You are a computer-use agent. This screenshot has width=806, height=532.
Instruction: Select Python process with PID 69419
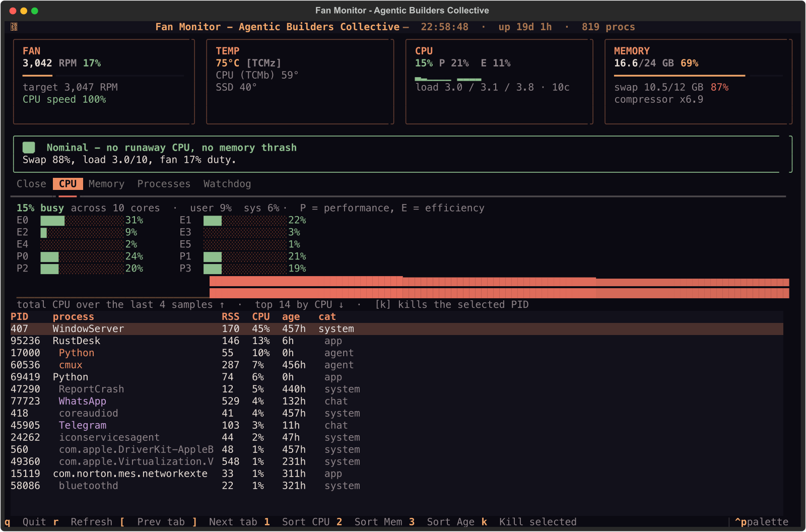[x=397, y=377]
